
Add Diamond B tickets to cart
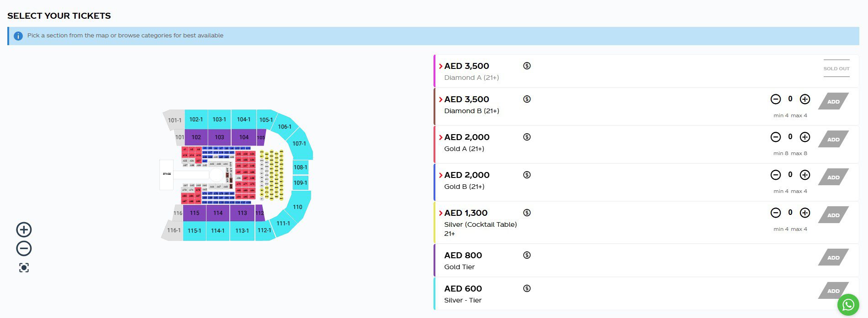click(833, 101)
